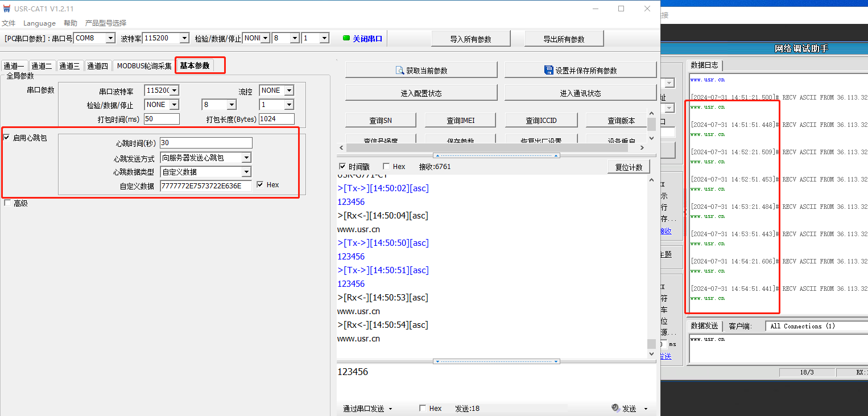868x416 pixels.
Task: Click the save disk icon on 设置并保存所有参数
Action: 548,71
